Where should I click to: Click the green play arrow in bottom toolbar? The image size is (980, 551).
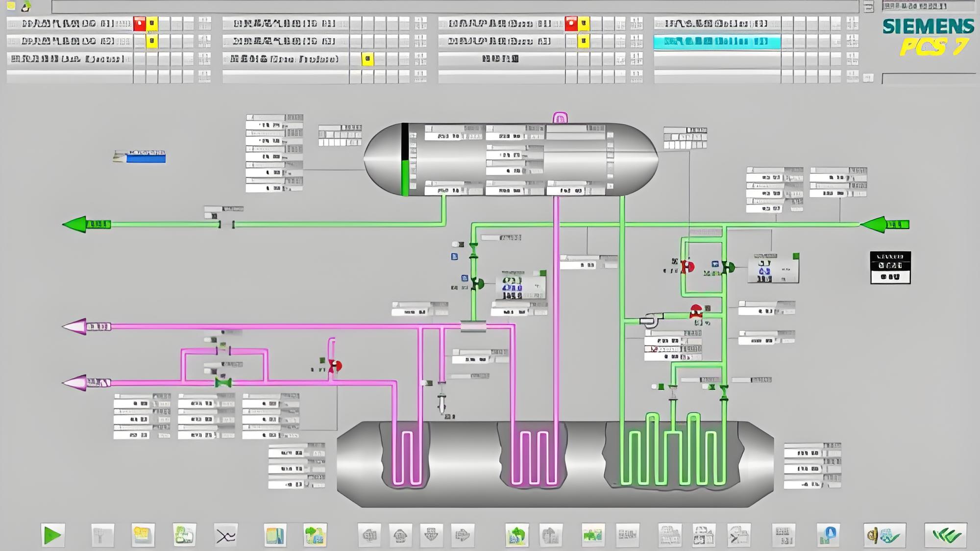click(x=52, y=535)
